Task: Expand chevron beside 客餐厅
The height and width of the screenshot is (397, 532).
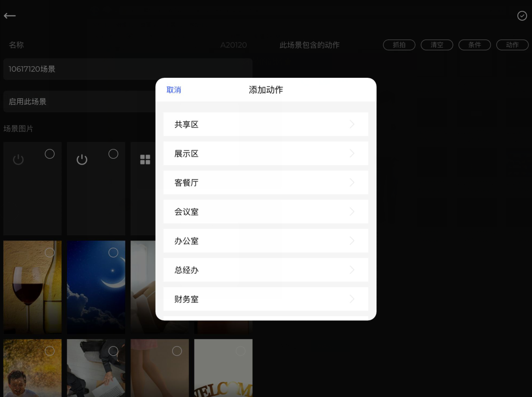Action: [352, 183]
